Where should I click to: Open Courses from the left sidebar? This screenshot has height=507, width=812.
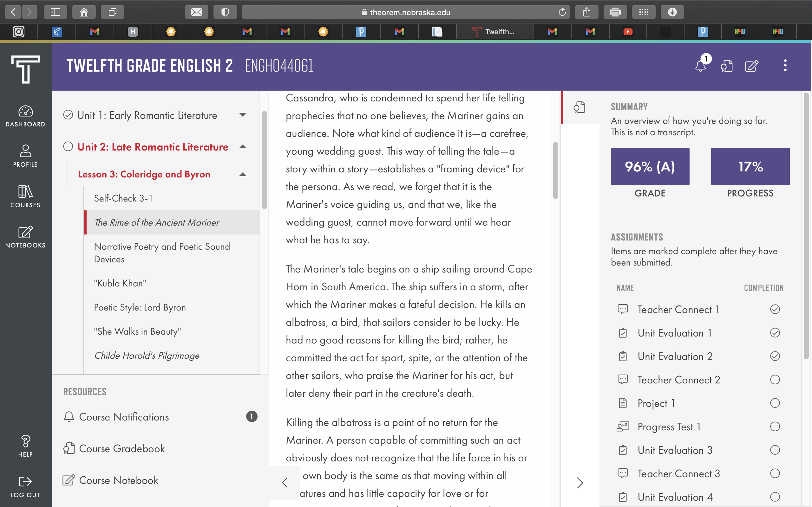pyautogui.click(x=25, y=196)
